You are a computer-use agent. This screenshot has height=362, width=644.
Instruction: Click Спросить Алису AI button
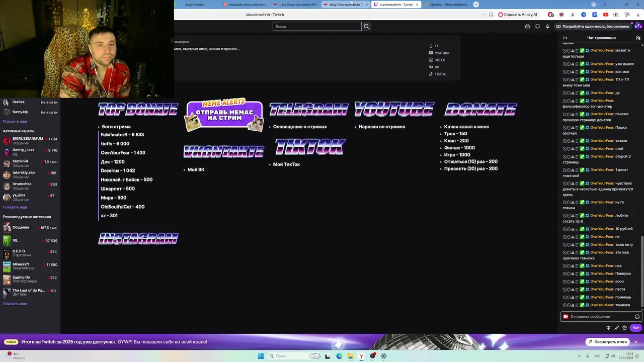[x=518, y=15]
